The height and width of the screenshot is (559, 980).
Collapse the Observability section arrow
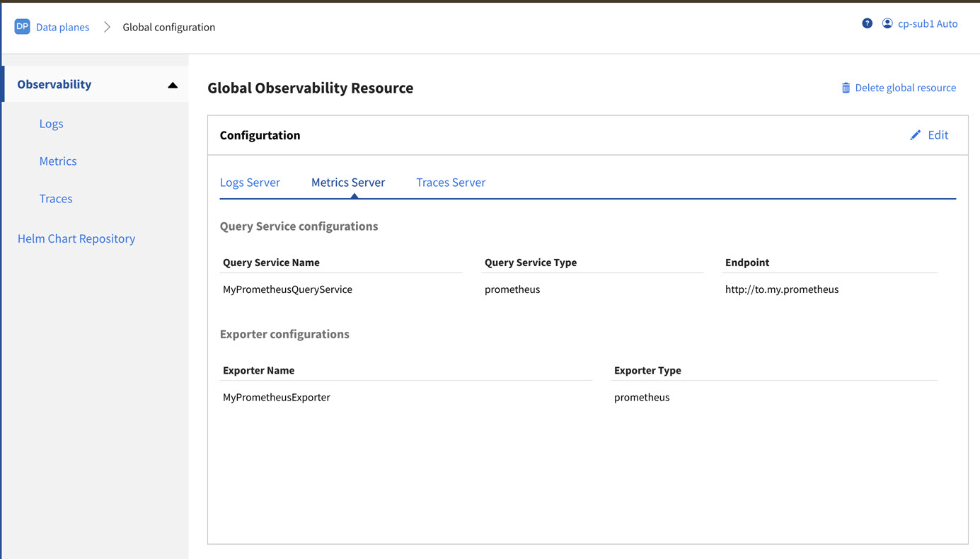(173, 85)
